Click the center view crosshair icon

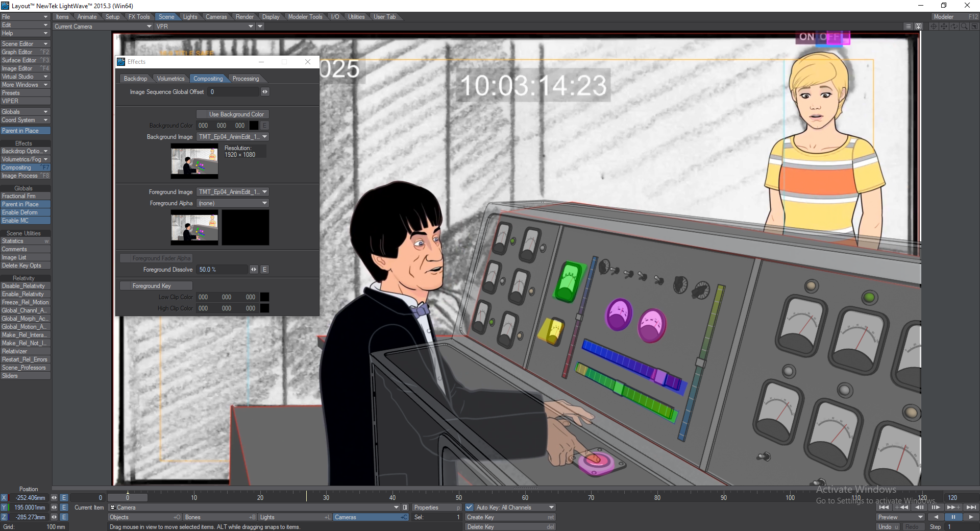click(x=934, y=26)
